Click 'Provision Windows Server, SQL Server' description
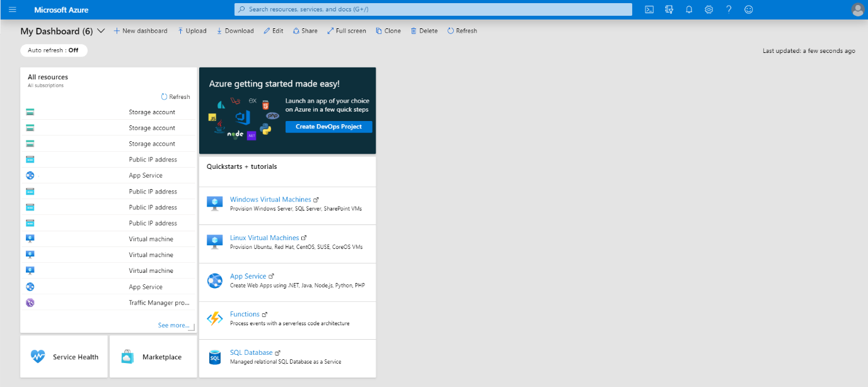The image size is (868, 387). click(x=296, y=209)
